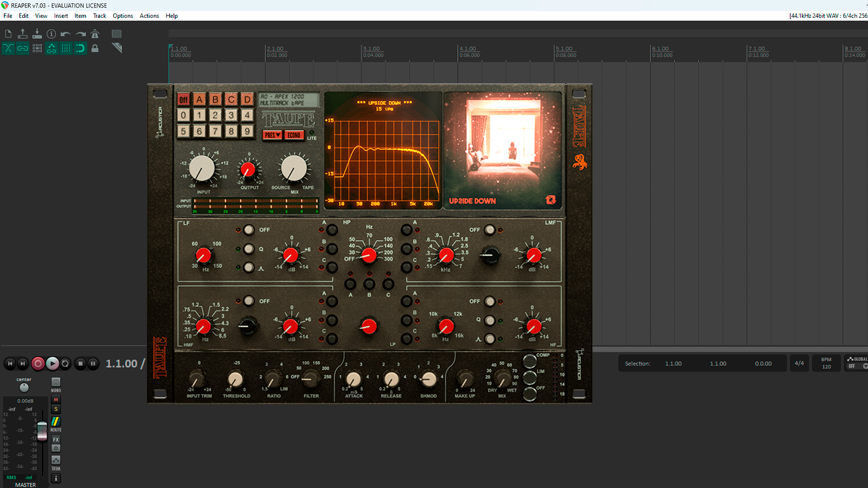Click the master pan knob labeled center
Screen dimensions: 868x488
(x=24, y=388)
